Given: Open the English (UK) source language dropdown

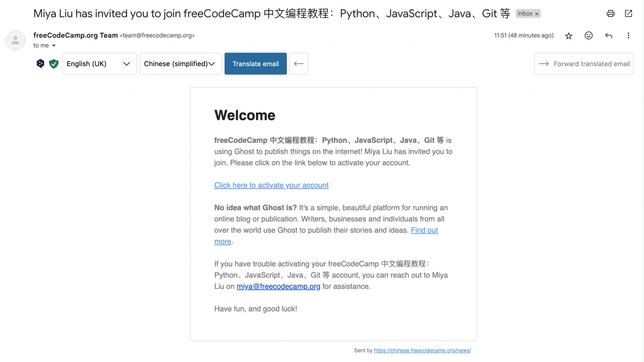Looking at the screenshot, I should [99, 64].
